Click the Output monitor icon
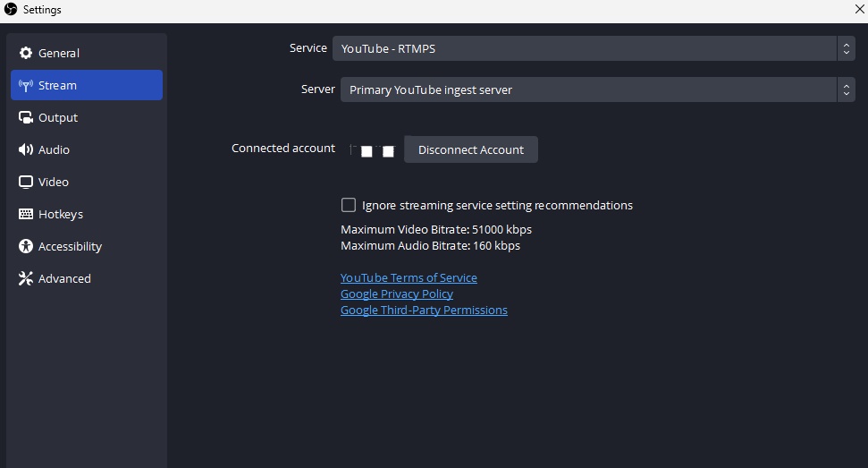The image size is (868, 468). coord(25,118)
